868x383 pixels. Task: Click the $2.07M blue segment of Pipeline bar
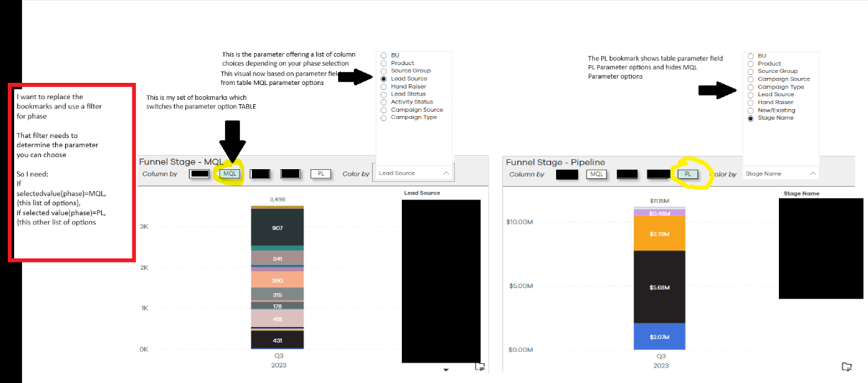coord(661,336)
